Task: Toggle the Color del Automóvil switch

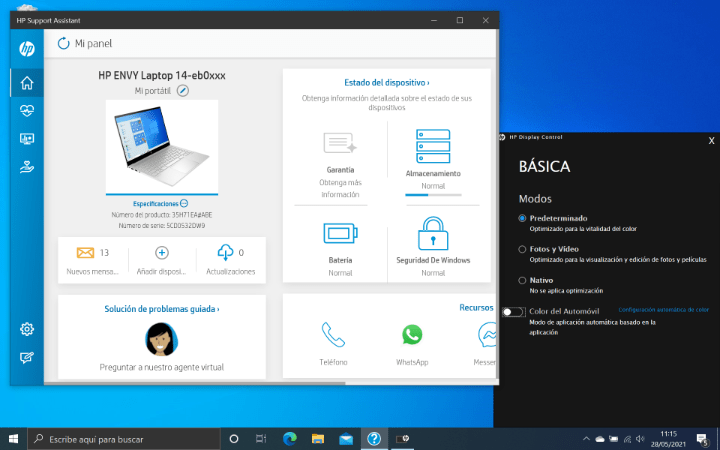Action: (513, 312)
